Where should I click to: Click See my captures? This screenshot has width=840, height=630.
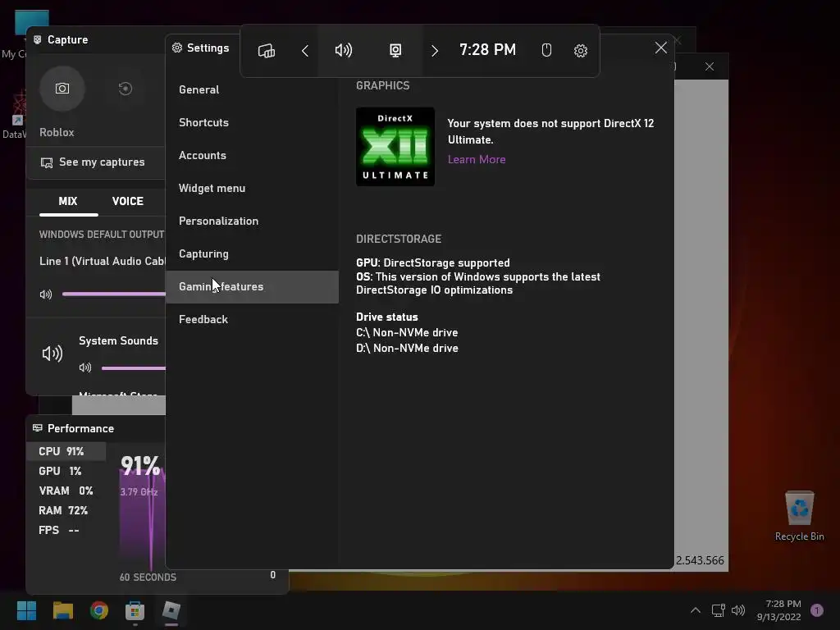point(96,162)
